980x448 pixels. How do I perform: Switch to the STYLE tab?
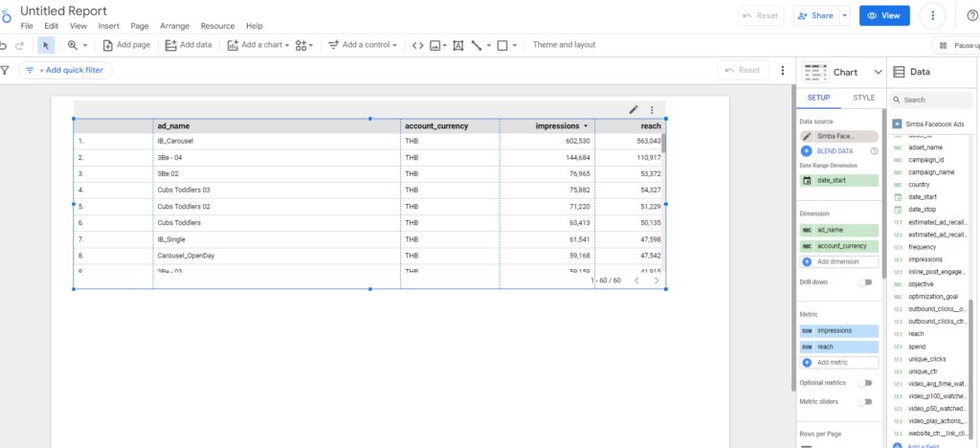(x=863, y=98)
